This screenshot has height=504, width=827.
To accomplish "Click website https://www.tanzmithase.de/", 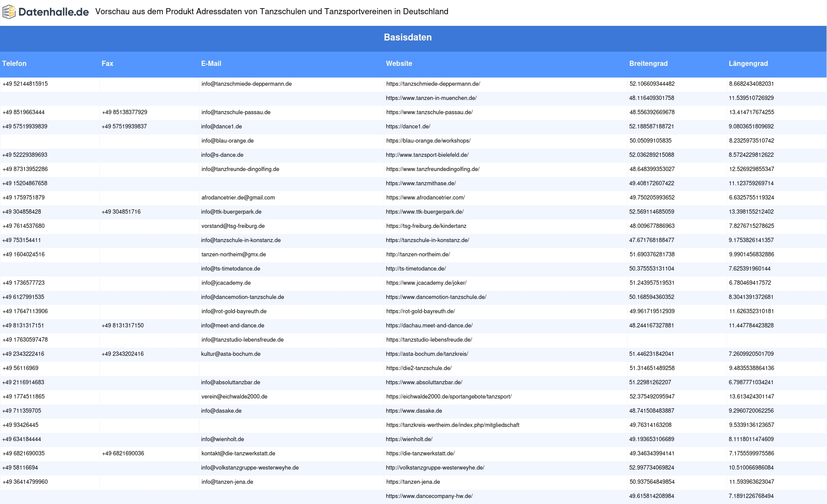I will click(421, 184).
